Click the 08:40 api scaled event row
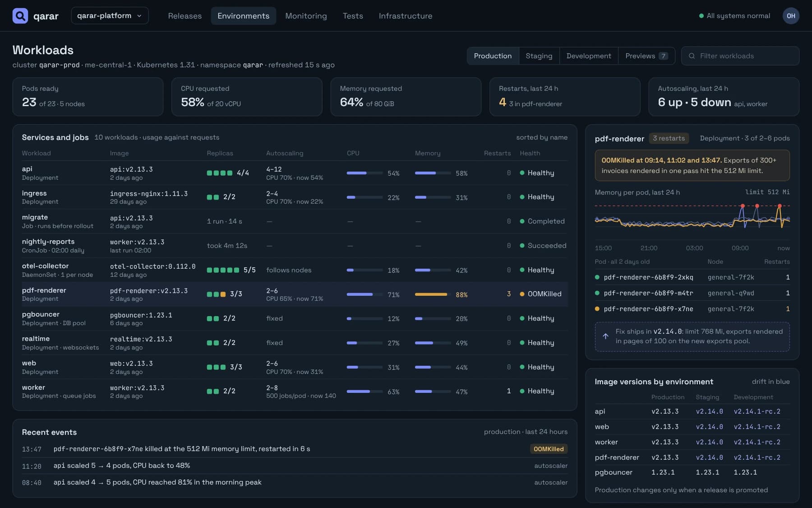The image size is (812, 508). 295,482
